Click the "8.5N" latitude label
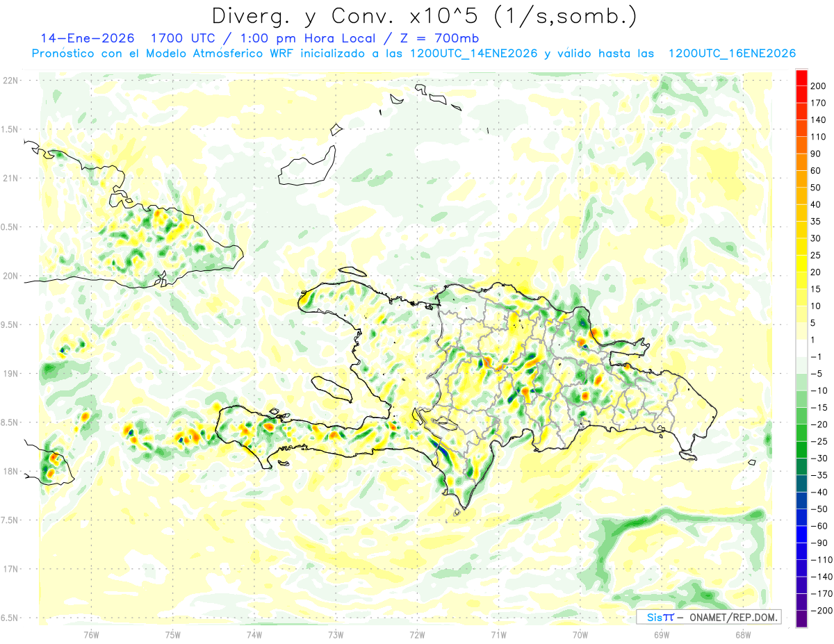Viewport: 834px width, 644px height. coord(10,422)
